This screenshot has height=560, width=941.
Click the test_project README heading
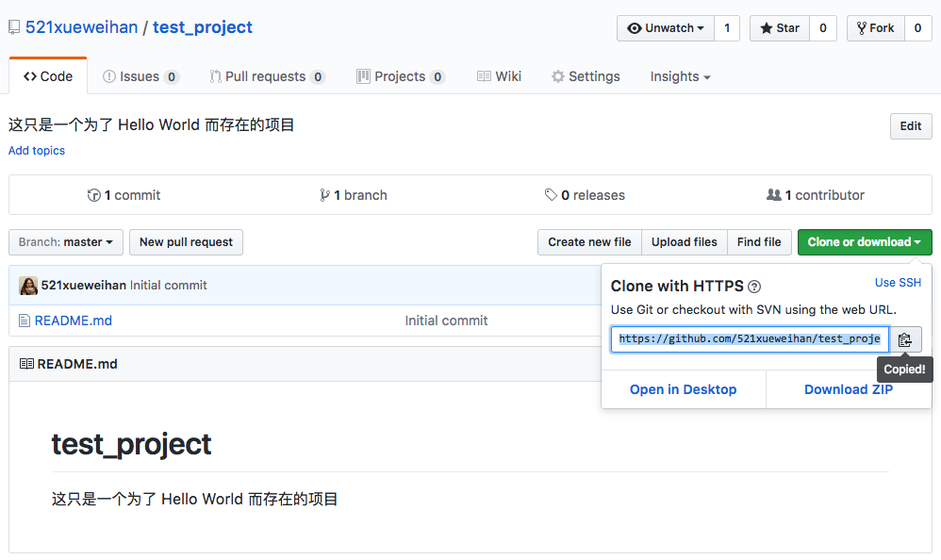click(131, 445)
